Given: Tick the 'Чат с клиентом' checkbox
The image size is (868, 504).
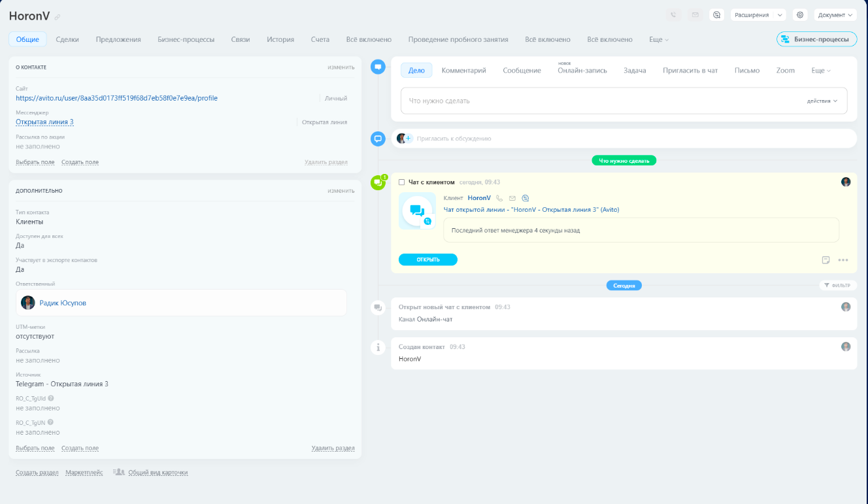Looking at the screenshot, I should (401, 182).
